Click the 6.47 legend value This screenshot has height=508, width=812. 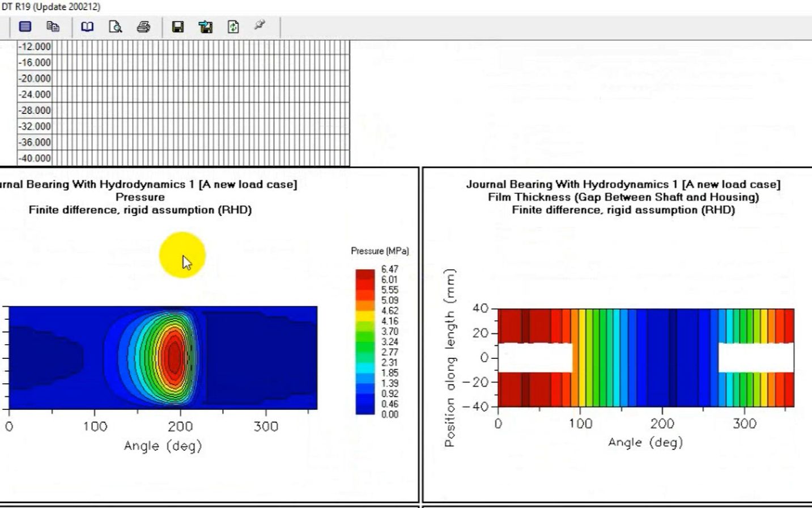(x=390, y=269)
